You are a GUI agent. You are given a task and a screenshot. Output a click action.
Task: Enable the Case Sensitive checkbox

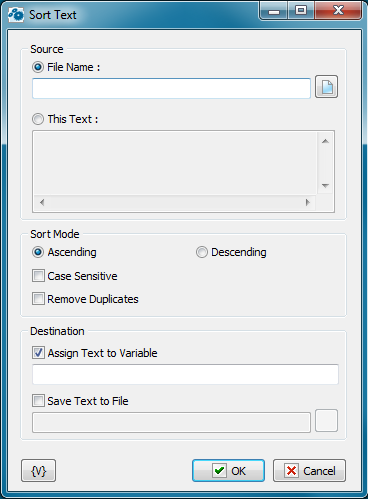pyautogui.click(x=38, y=276)
